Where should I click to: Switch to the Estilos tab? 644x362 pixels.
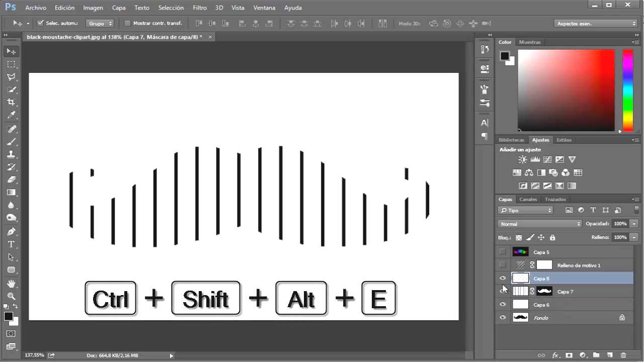[564, 140]
